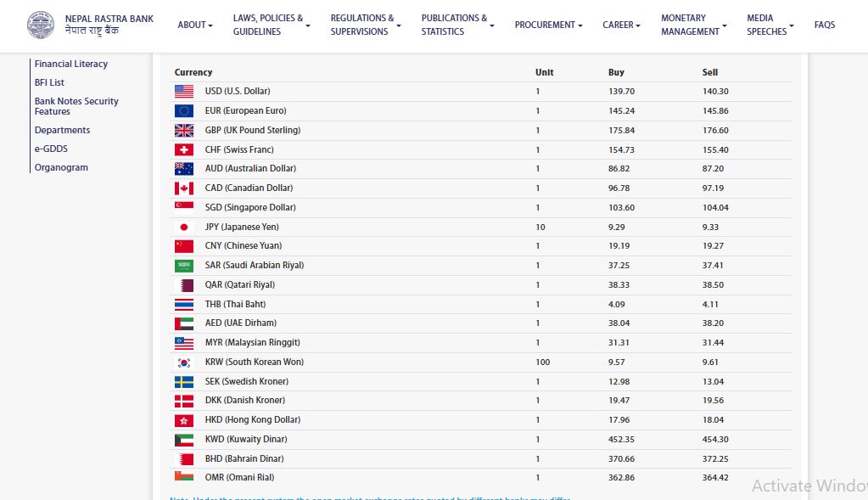
Task: Click the UK Pound Sterling flag icon
Action: click(x=184, y=130)
